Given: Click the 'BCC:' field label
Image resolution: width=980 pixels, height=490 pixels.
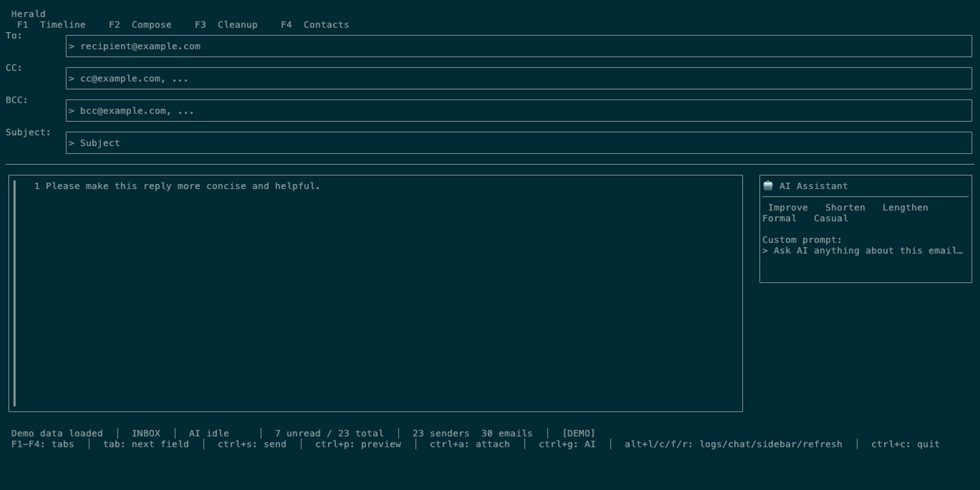Looking at the screenshot, I should (x=17, y=99).
